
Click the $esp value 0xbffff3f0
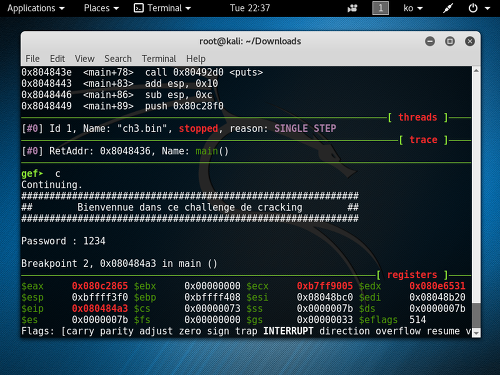100,297
